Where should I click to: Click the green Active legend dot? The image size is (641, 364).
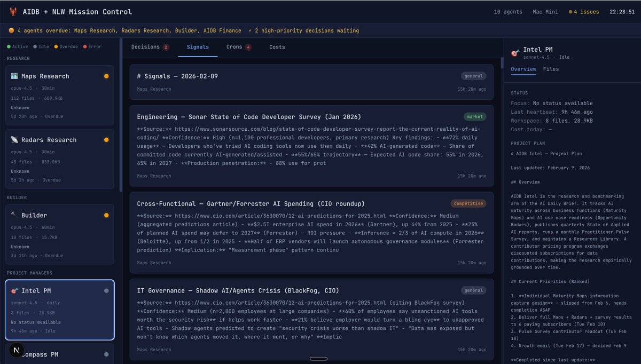coord(9,46)
